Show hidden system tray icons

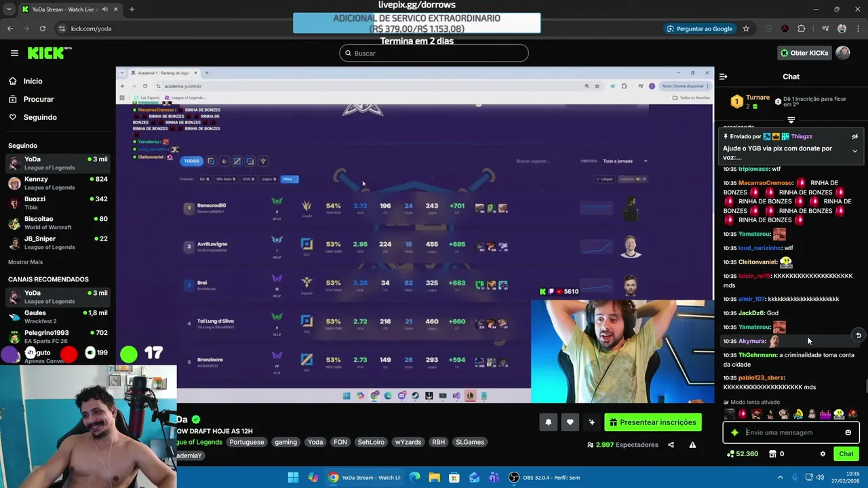point(780,477)
